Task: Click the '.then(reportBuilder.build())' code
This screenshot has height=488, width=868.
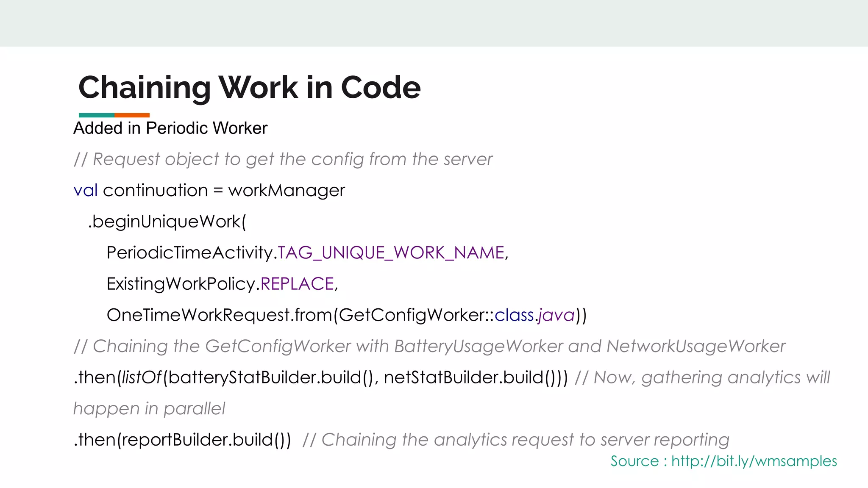Action: [182, 440]
